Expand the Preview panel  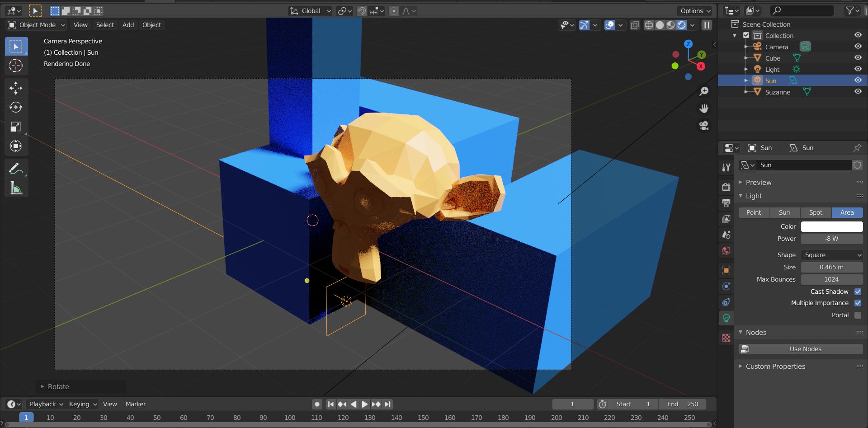(759, 182)
